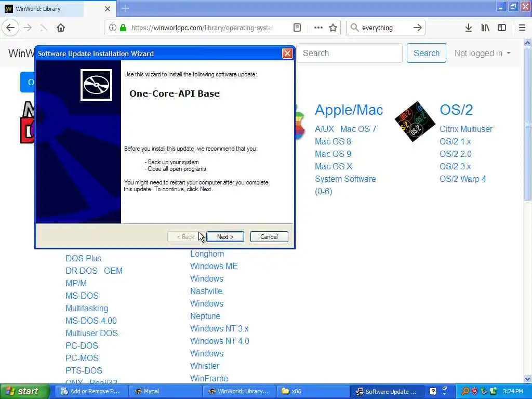Open the Windows ME link
The height and width of the screenshot is (399, 532).
coord(214,267)
